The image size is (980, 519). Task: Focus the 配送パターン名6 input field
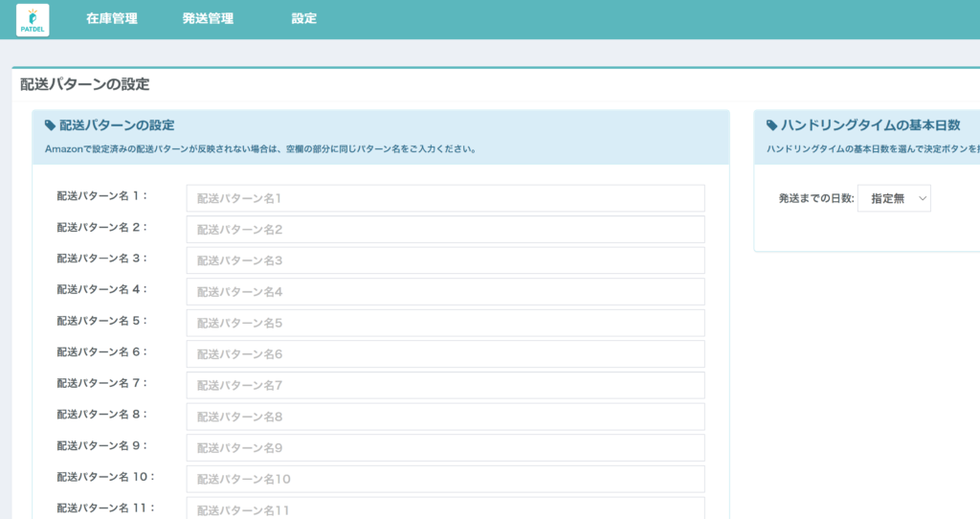coord(445,354)
